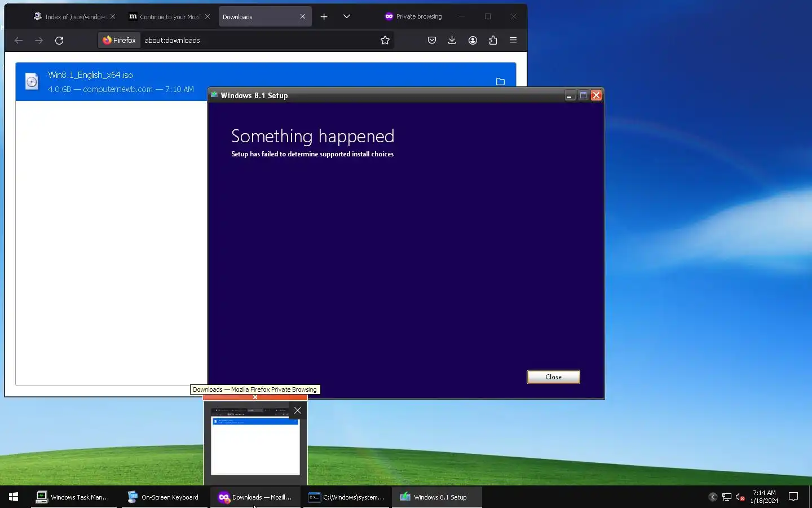Expand the list all tabs dropdown
The image size is (812, 508).
(x=347, y=16)
